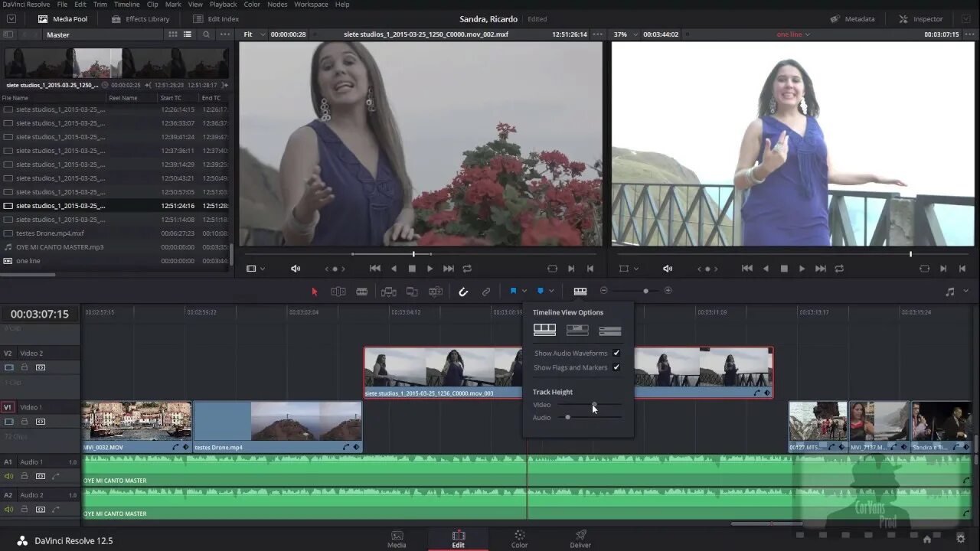Click the audio music note icon
980x551 pixels.
(x=950, y=292)
